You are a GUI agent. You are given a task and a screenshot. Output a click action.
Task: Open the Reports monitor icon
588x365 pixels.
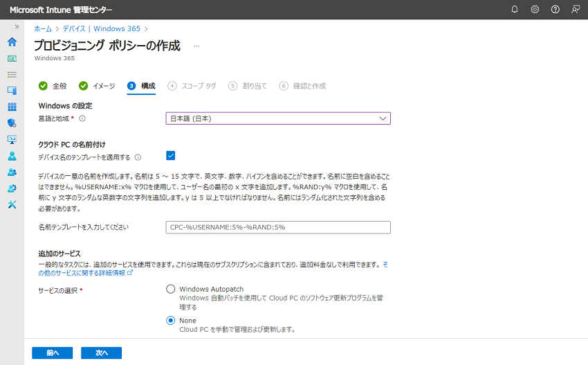tap(12, 139)
